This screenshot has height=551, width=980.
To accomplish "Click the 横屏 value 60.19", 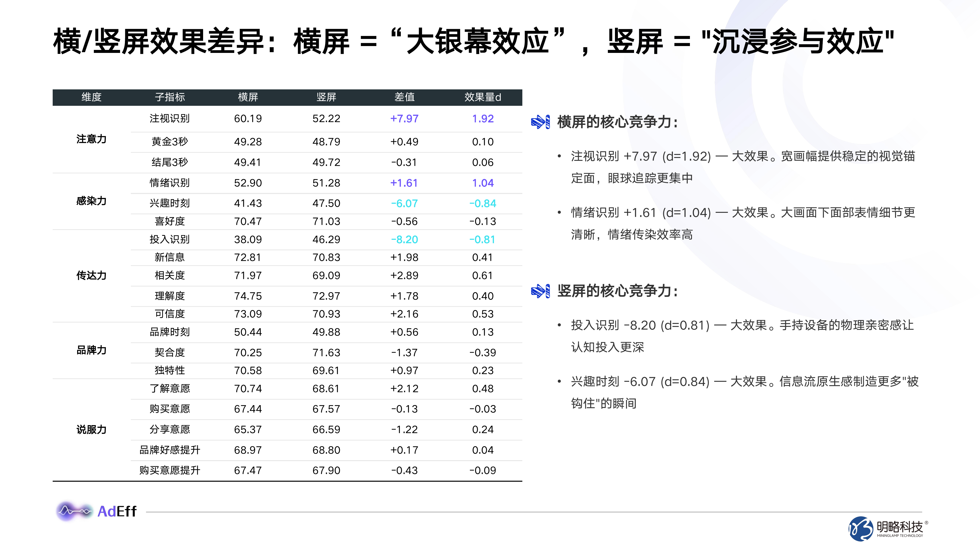I will coord(248,119).
